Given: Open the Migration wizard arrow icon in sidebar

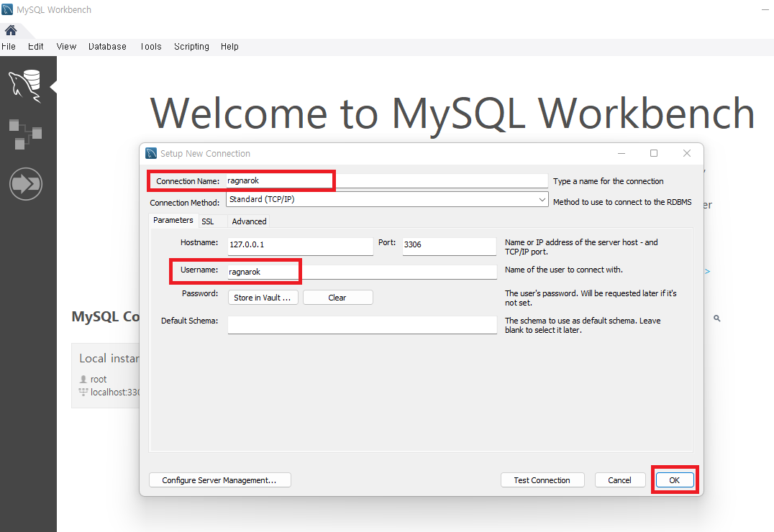Looking at the screenshot, I should (26, 184).
